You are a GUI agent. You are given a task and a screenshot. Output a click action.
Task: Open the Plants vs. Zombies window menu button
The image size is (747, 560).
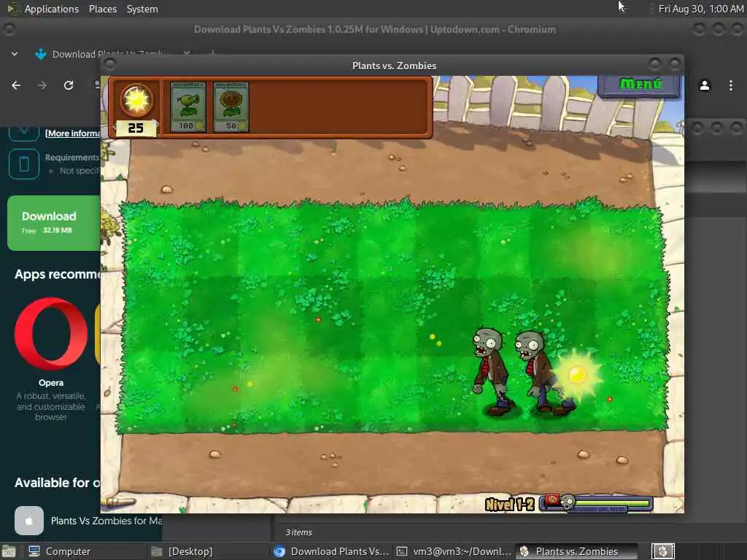pos(109,64)
